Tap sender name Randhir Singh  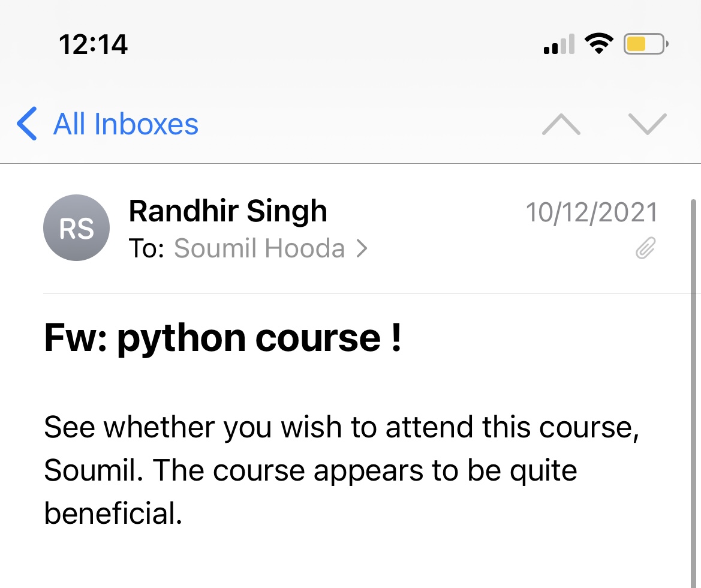228,211
